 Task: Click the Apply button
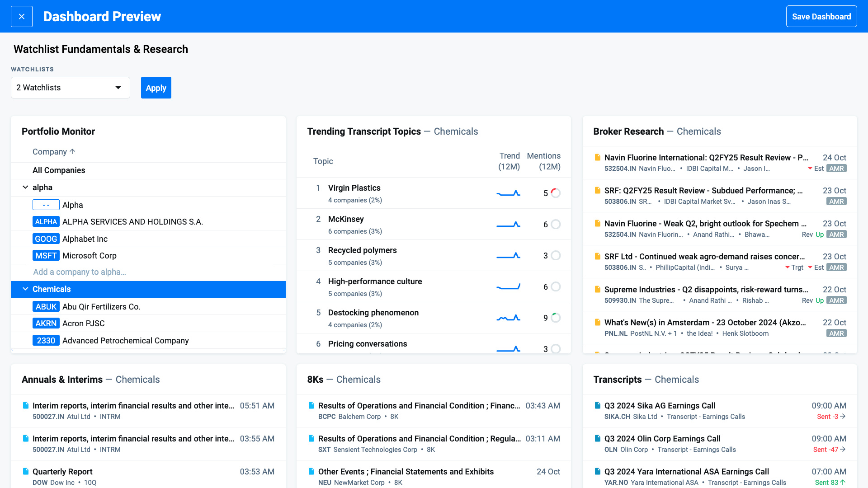pyautogui.click(x=156, y=88)
